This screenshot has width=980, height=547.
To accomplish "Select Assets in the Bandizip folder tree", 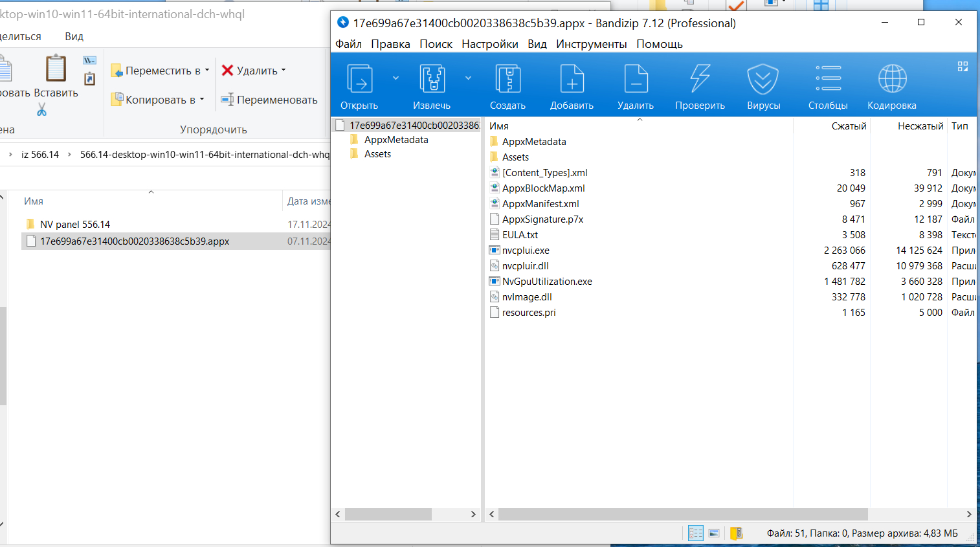I will pos(377,154).
